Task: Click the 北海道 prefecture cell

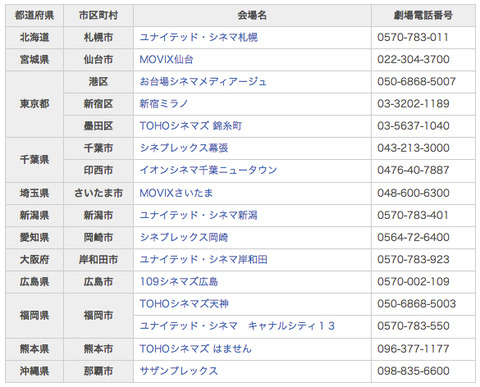Action: click(34, 37)
